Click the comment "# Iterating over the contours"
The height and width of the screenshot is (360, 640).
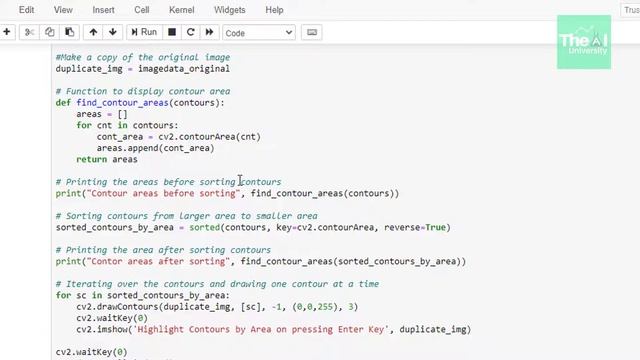click(x=218, y=284)
